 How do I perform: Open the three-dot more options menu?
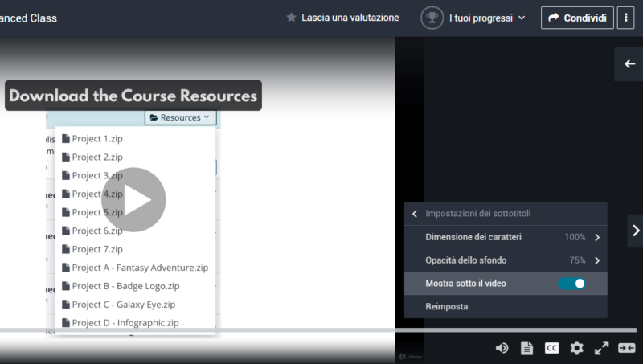tap(627, 18)
